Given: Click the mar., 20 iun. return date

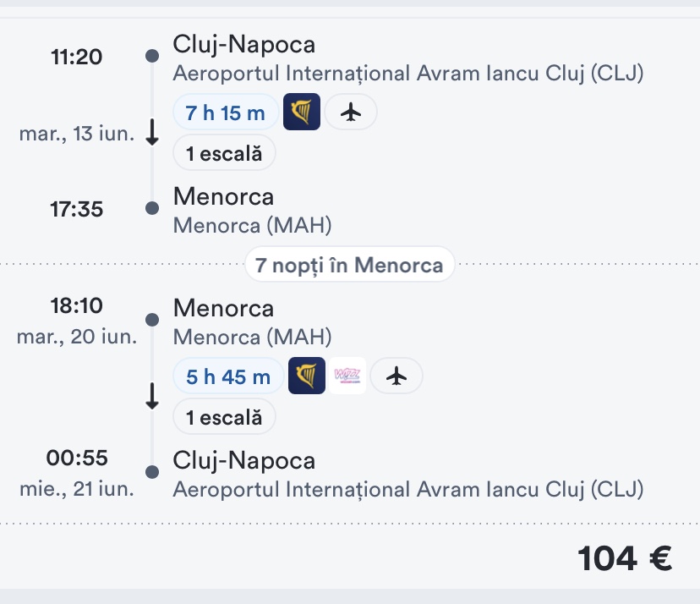Looking at the screenshot, I should 77,337.
